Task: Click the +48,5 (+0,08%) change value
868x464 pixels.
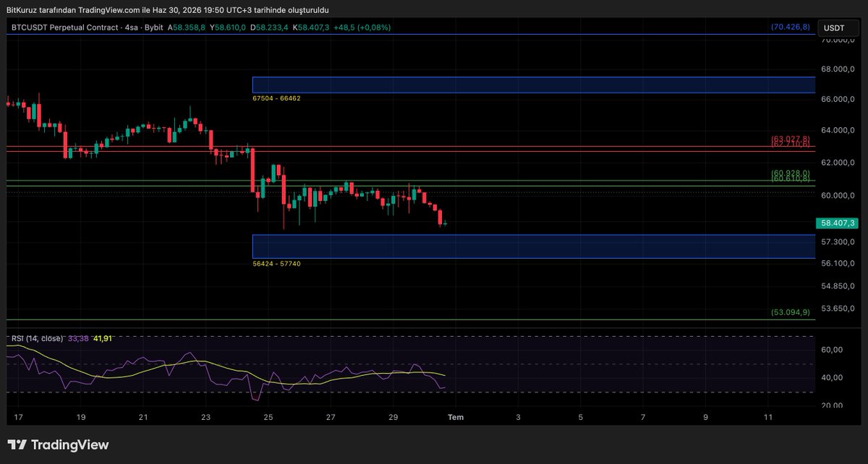Action: pyautogui.click(x=362, y=27)
